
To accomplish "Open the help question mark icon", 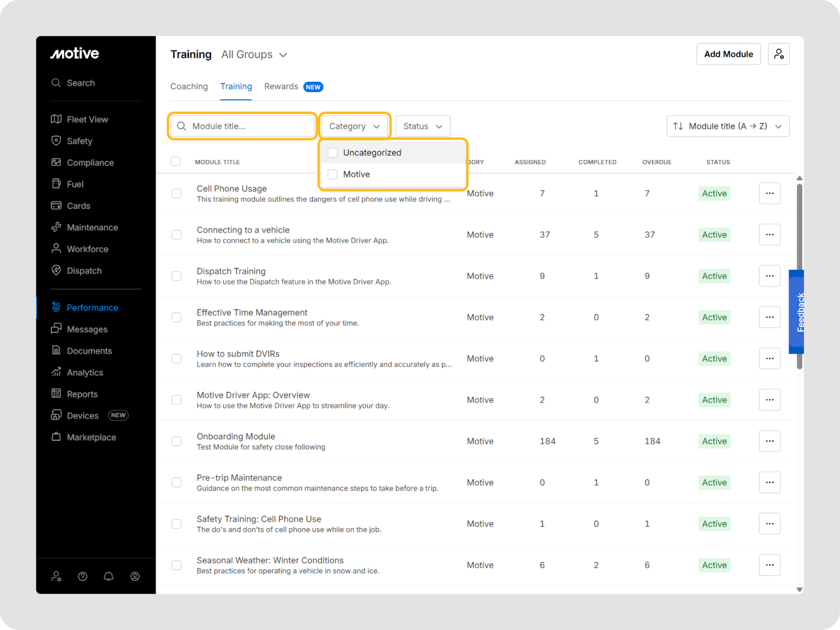I will pos(82,576).
